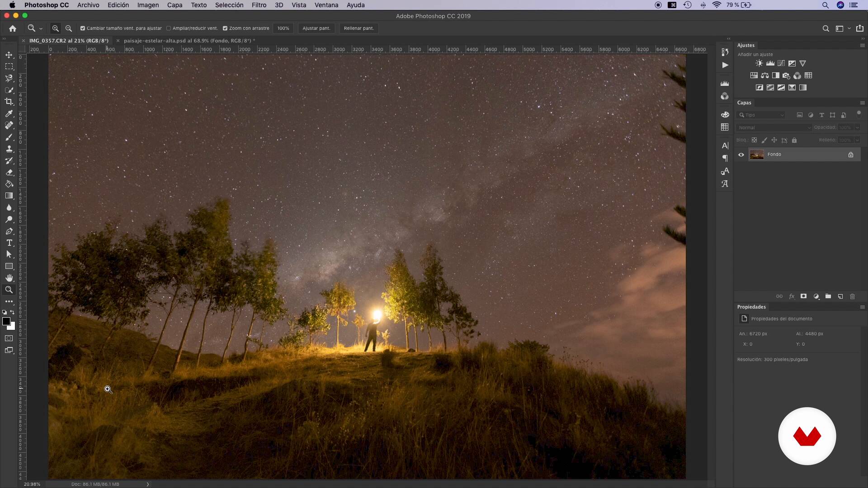The image size is (868, 488).
Task: Select the Clone Stamp tool
Action: pyautogui.click(x=9, y=149)
